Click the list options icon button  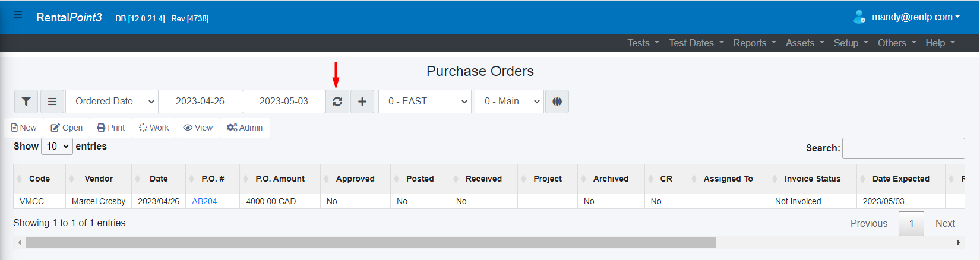pos(52,102)
